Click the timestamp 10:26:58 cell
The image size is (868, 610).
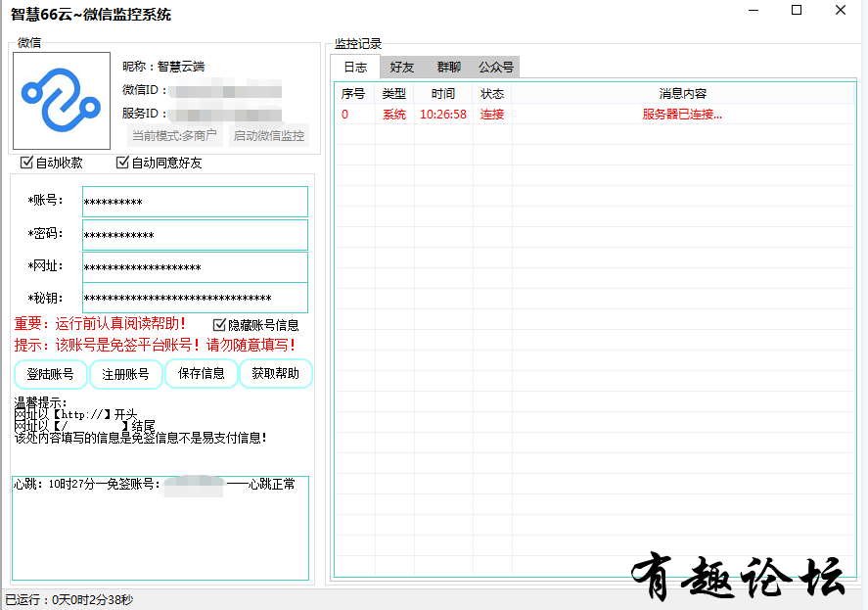coord(443,115)
